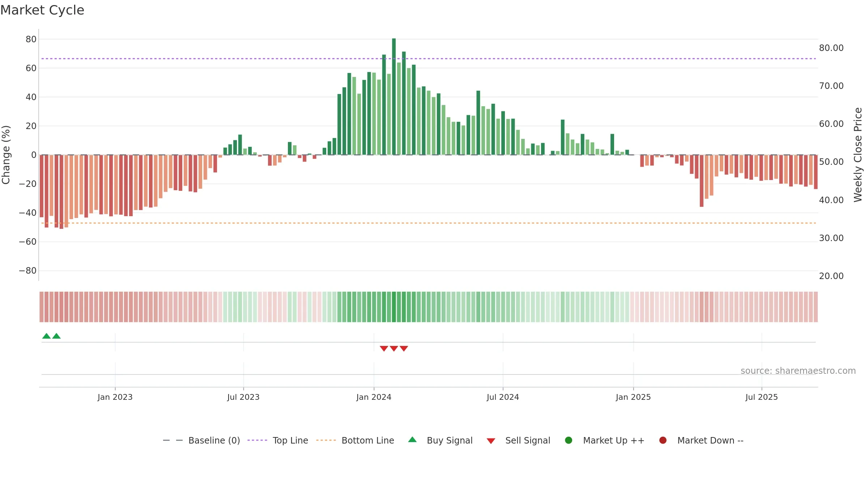Toggle the Top Line legend entry

tap(278, 440)
